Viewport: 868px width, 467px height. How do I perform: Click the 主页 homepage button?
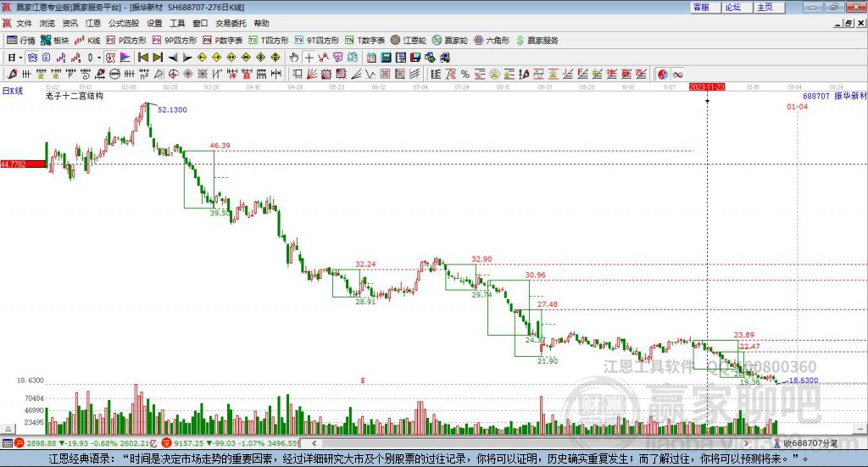pyautogui.click(x=770, y=7)
